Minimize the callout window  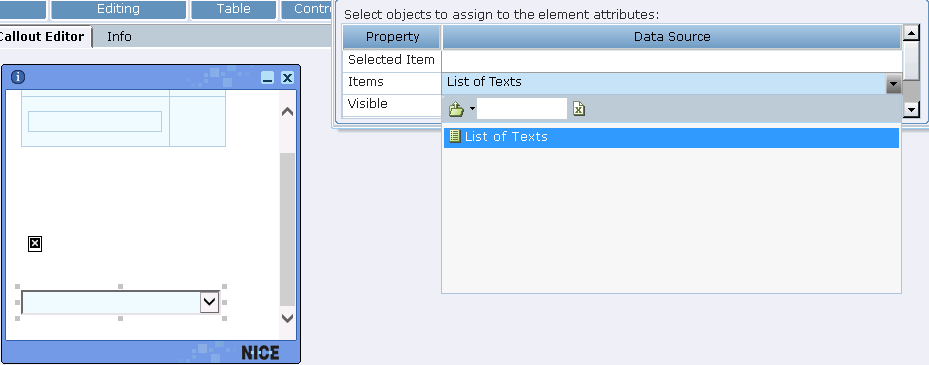268,78
